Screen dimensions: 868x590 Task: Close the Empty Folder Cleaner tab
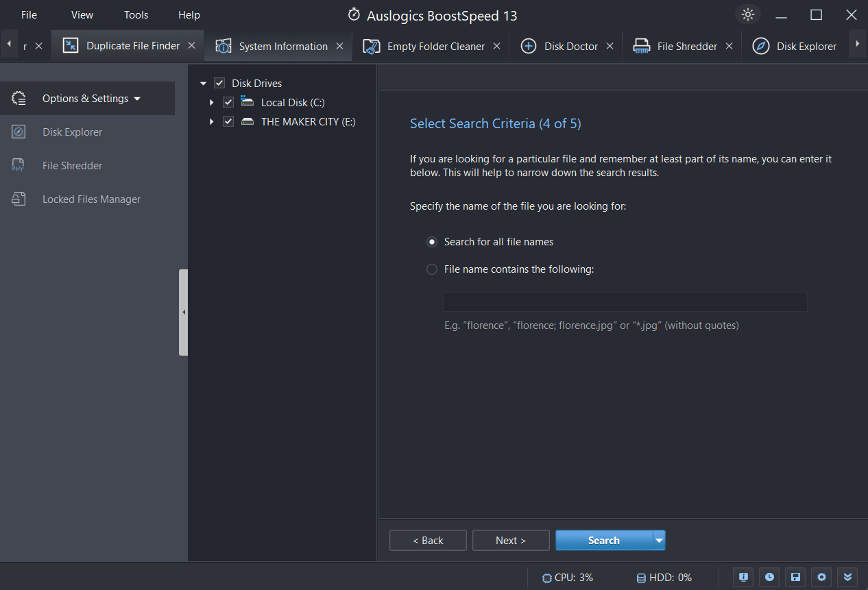coord(496,46)
